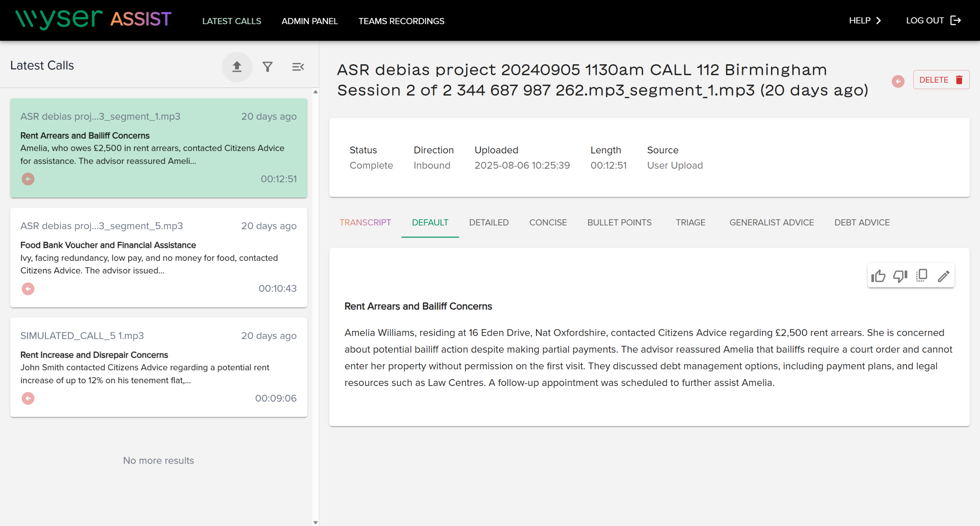Viewport: 980px width, 526px height.
Task: Open the filter calls funnel icon
Action: point(268,67)
